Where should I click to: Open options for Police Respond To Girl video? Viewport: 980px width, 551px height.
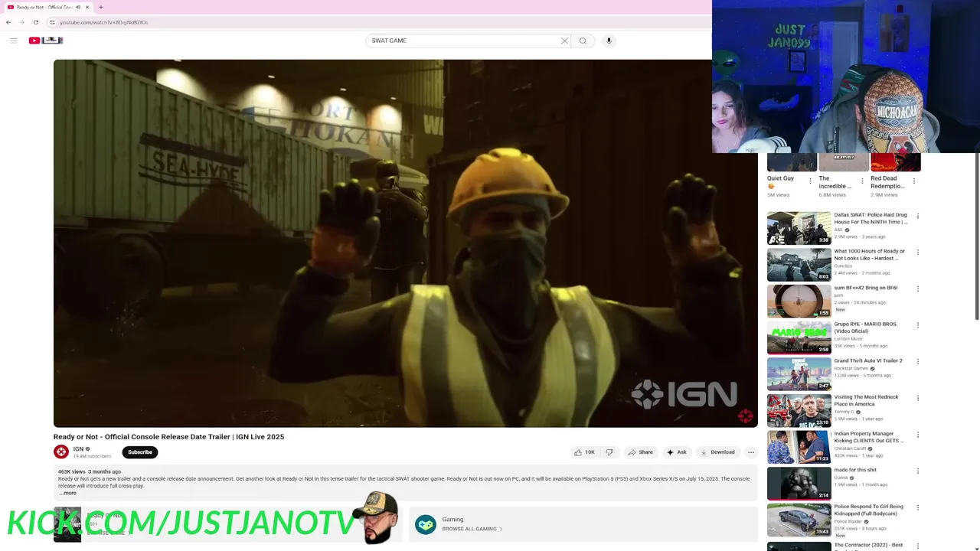(x=918, y=507)
